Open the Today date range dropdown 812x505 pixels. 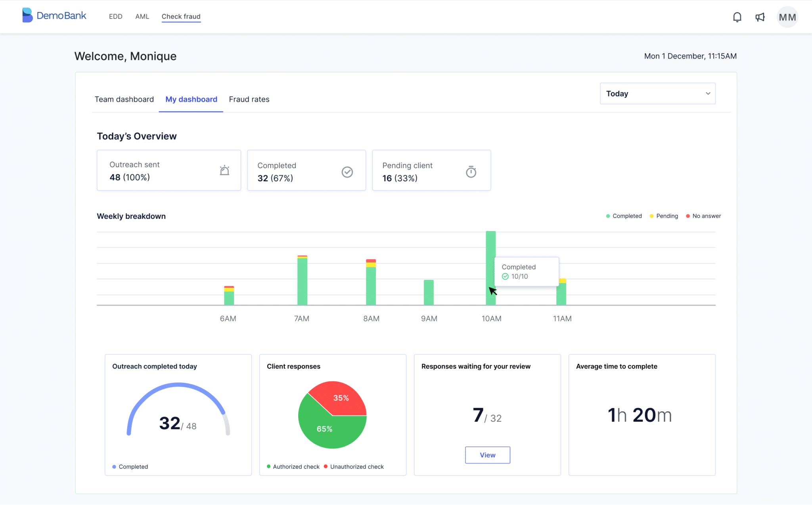coord(657,94)
